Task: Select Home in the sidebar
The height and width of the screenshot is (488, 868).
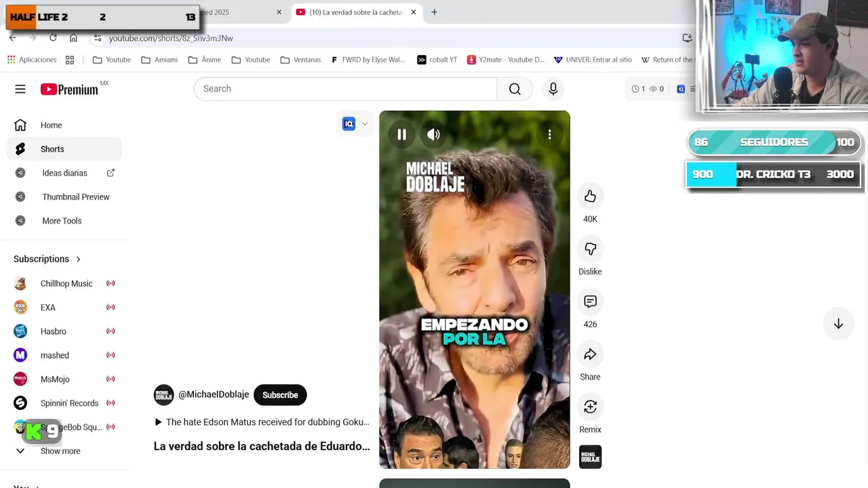Action: point(64,125)
